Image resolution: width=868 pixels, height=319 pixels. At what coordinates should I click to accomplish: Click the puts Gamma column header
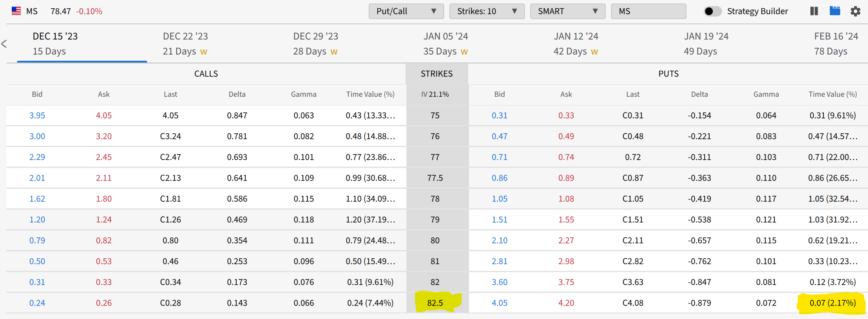(x=766, y=94)
